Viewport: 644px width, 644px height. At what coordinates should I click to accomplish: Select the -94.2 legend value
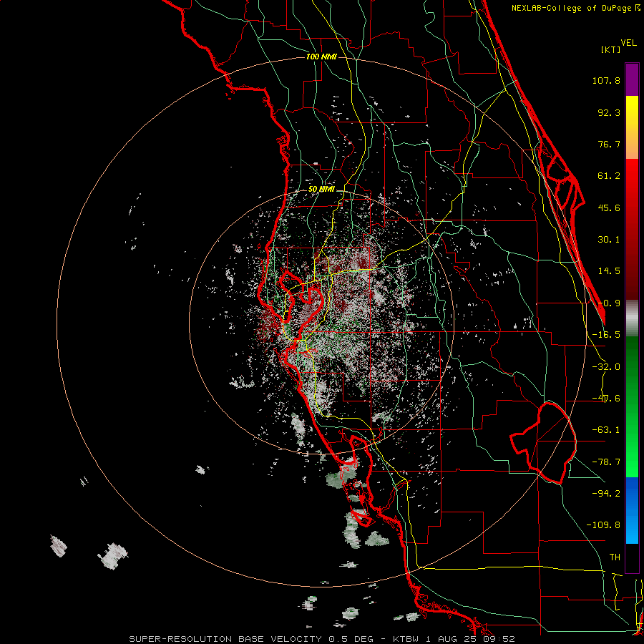(x=606, y=493)
